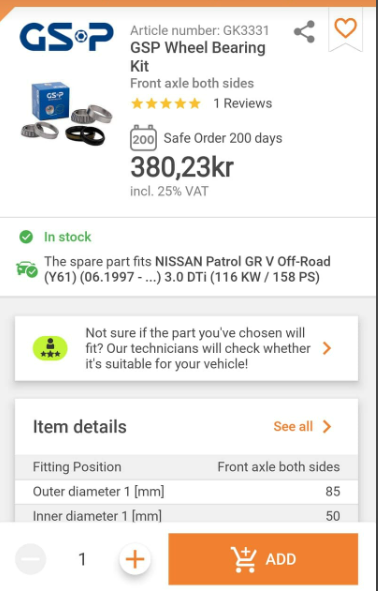Tap the ADD to cart button
Viewport: 378px width, 591px height.
coord(263,559)
